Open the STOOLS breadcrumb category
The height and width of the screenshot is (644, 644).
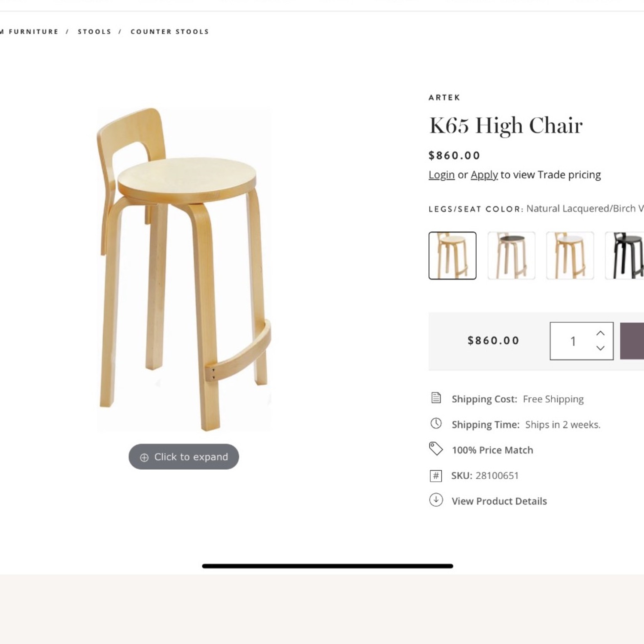coord(94,31)
